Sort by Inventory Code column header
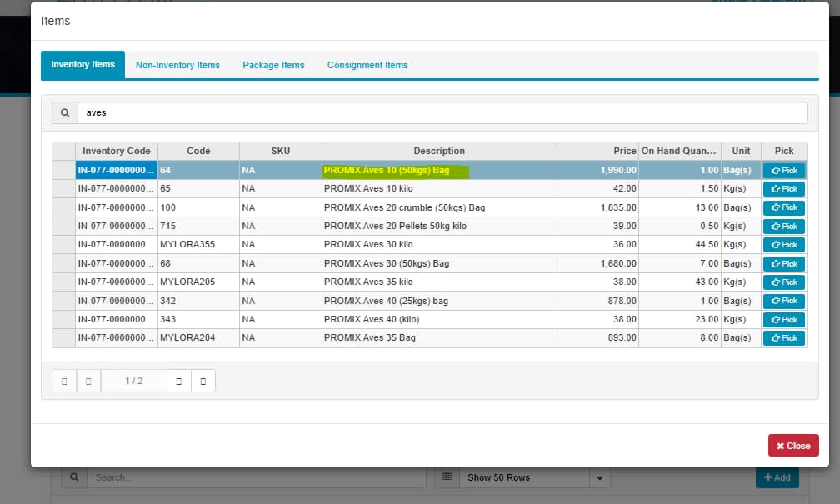Viewport: 840px width, 504px height. 117,151
